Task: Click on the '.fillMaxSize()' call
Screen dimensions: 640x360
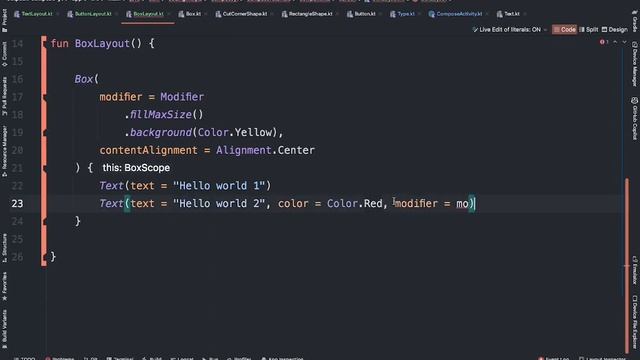Action: click(164, 115)
